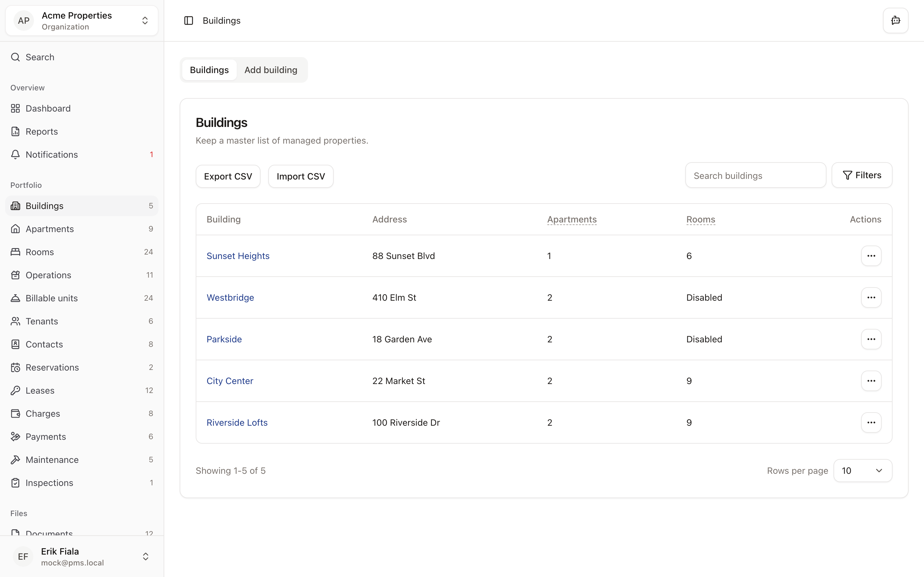Click the Filters button
Image resolution: width=924 pixels, height=577 pixels.
point(862,175)
